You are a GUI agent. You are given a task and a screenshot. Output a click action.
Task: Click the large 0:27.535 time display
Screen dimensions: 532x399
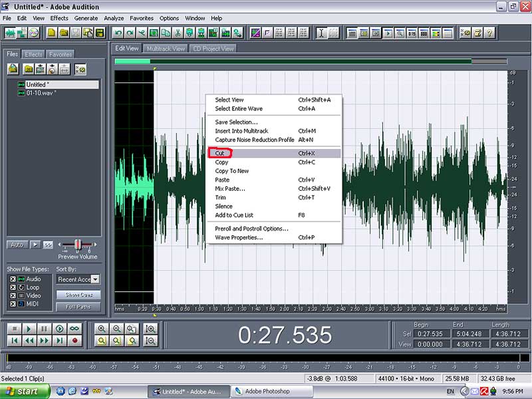[x=285, y=335]
